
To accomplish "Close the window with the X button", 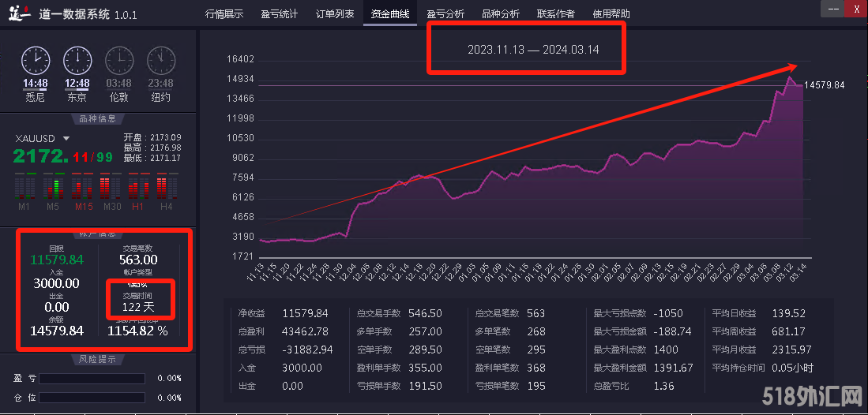I will [x=856, y=9].
